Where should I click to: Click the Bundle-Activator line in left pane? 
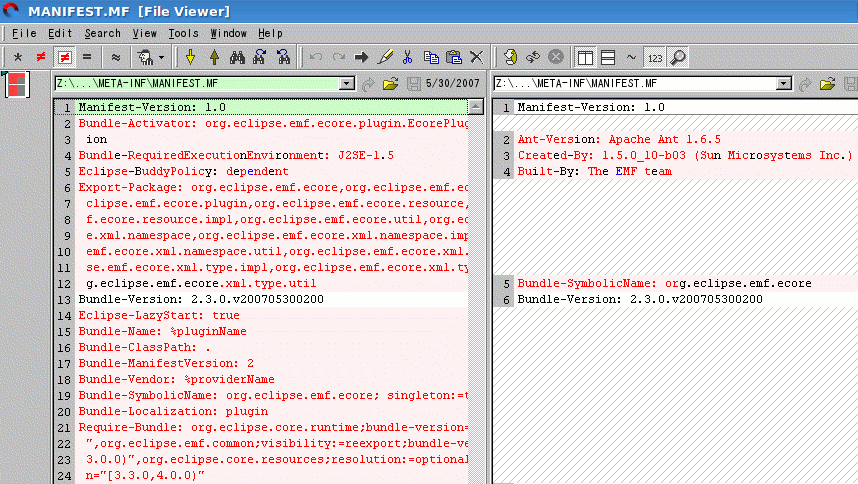point(273,123)
